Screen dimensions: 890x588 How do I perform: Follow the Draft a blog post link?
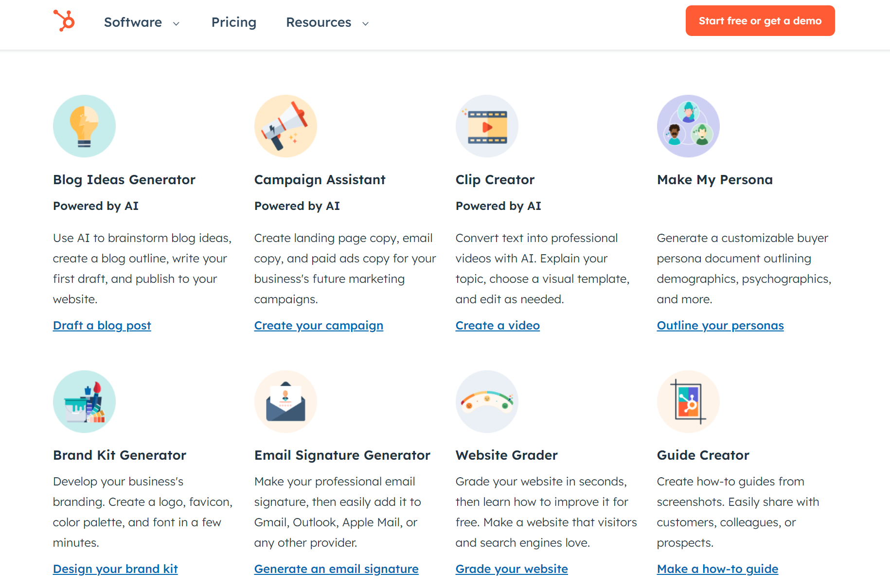[x=102, y=325]
